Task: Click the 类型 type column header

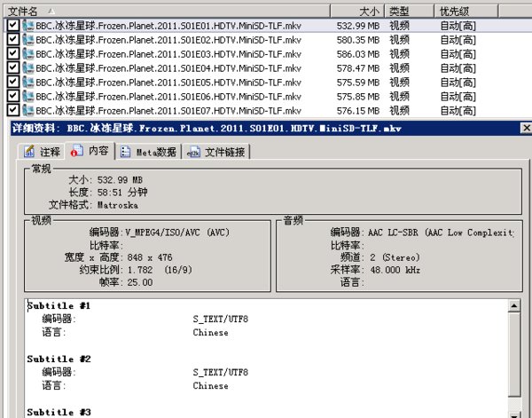Action: point(400,11)
